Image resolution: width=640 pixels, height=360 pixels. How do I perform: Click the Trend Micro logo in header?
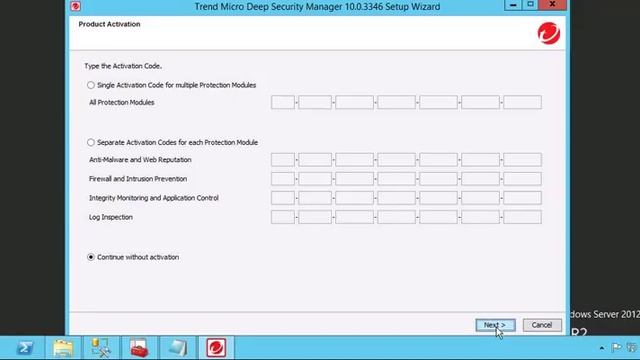point(549,33)
